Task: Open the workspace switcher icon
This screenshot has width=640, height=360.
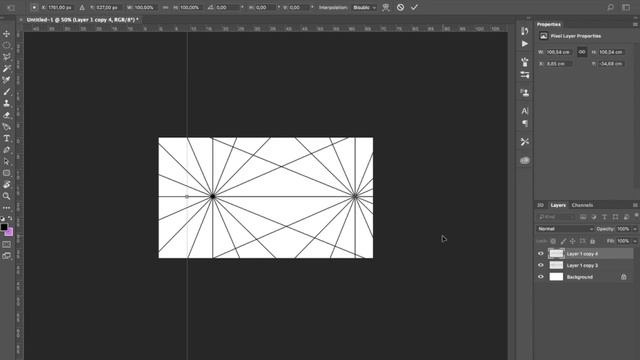Action: pos(627,7)
